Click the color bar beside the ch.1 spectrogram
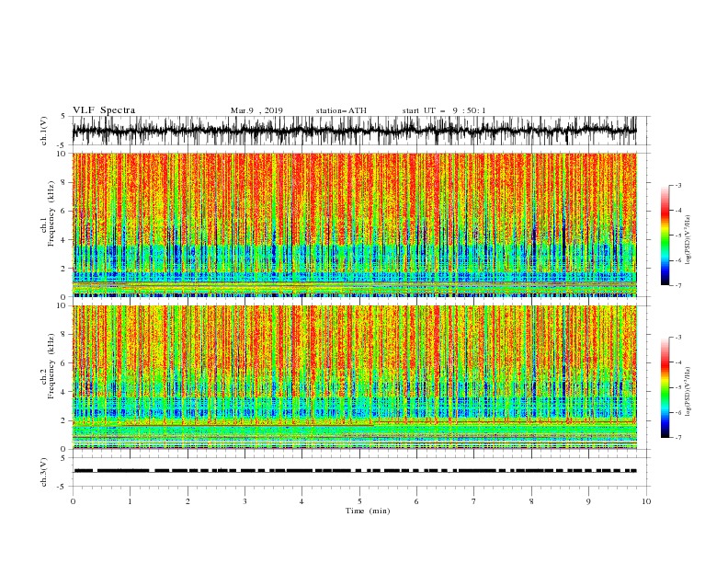This screenshot has height=563, width=728. [665, 236]
